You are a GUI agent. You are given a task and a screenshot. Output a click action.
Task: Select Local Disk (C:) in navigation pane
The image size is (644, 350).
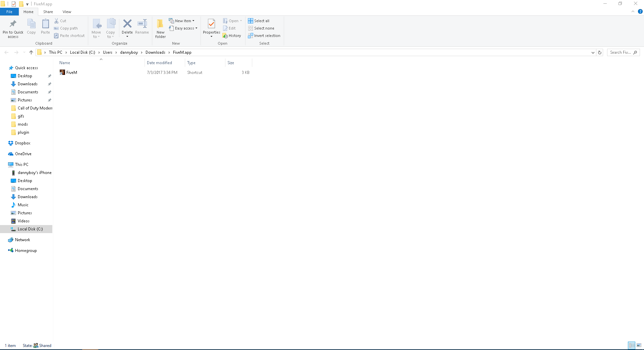[26, 229]
